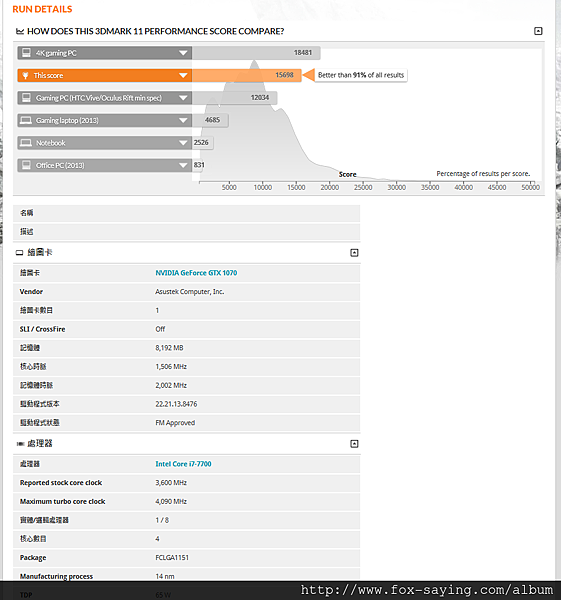Click the 4,090 MHz turbo clock value

tap(171, 502)
